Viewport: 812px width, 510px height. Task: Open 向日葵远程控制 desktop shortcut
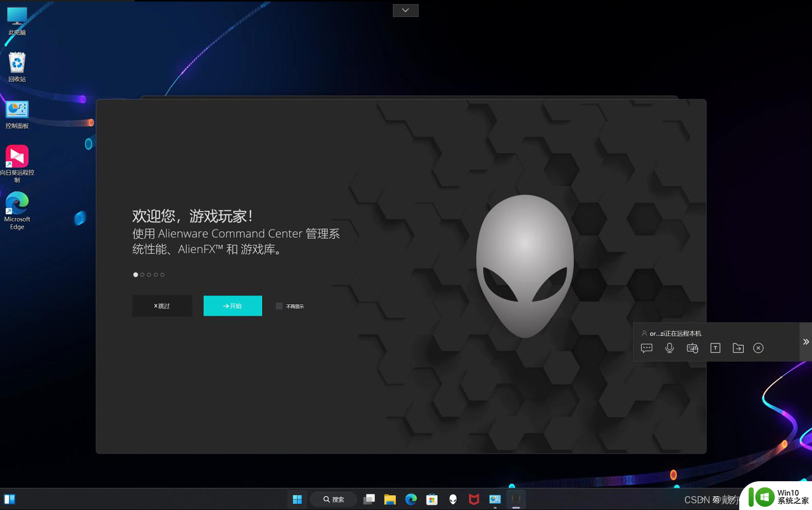click(x=17, y=164)
